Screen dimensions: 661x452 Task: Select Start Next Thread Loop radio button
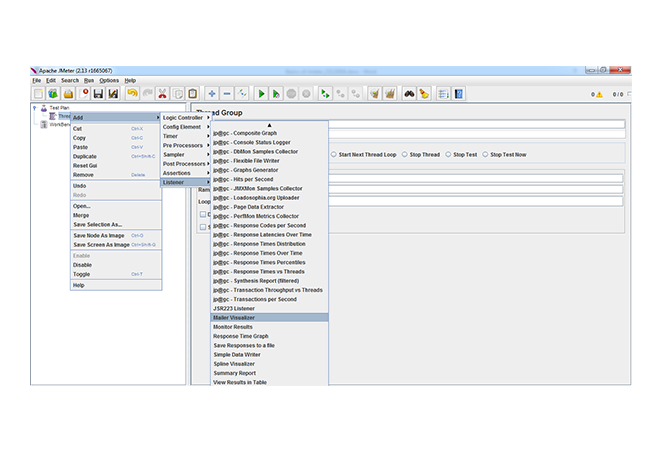click(x=333, y=155)
